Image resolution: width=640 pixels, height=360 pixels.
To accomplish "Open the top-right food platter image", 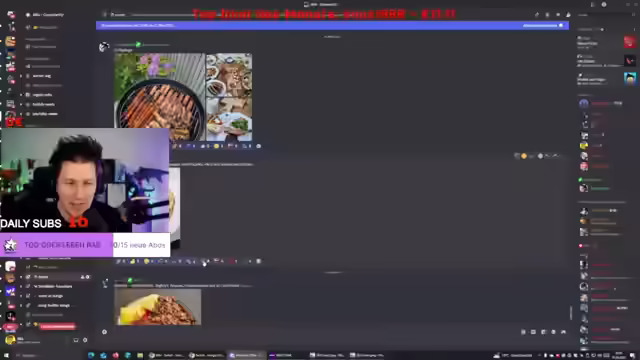I will point(229,75).
